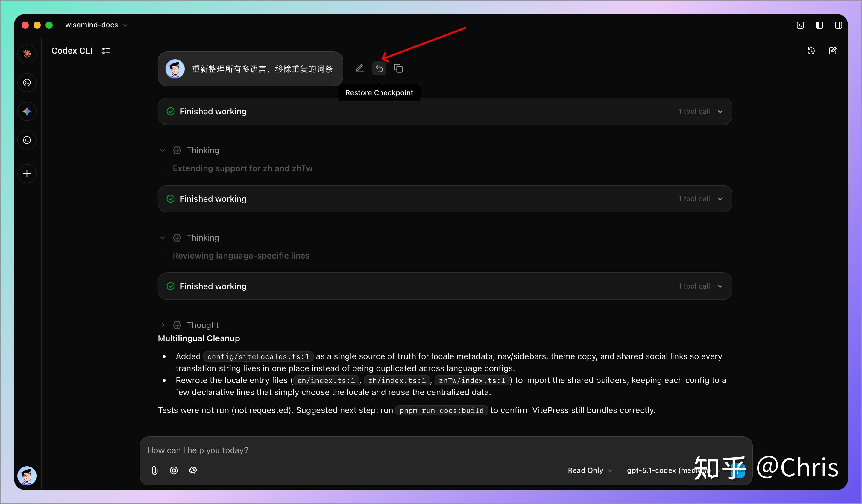Open the wisemind-docs project dropdown

[x=96, y=25]
